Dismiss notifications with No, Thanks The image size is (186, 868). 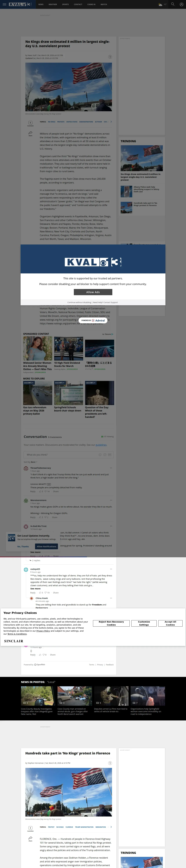(23, 547)
